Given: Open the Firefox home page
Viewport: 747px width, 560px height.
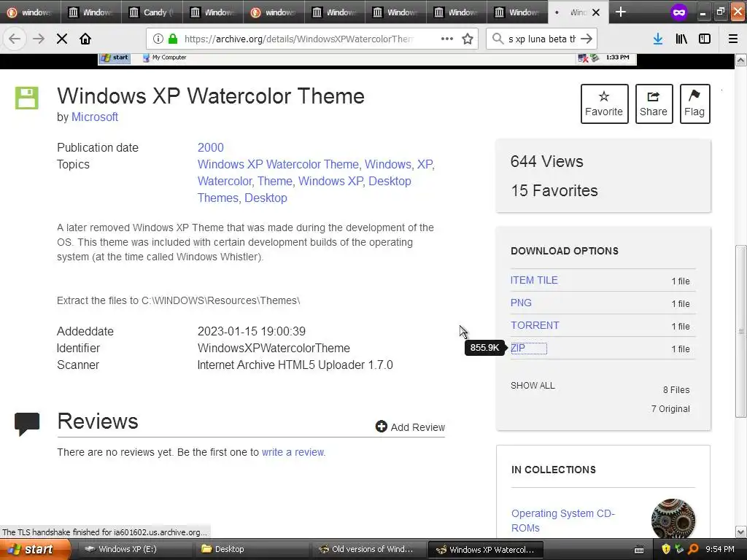Looking at the screenshot, I should coord(85,39).
